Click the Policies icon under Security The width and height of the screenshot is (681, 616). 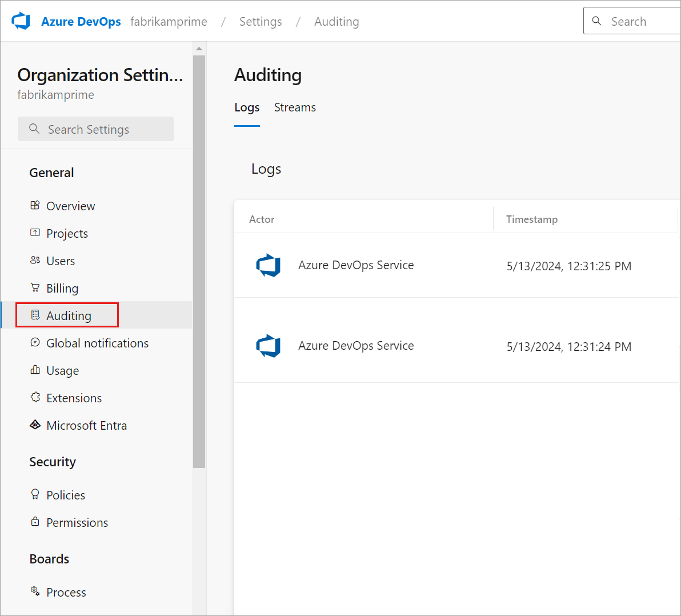pos(35,494)
